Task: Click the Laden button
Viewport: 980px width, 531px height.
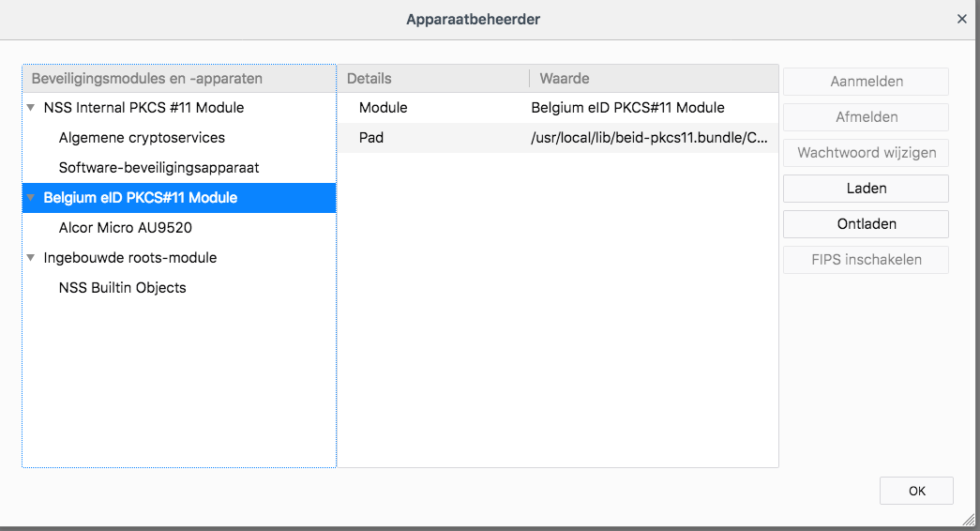Action: click(866, 189)
